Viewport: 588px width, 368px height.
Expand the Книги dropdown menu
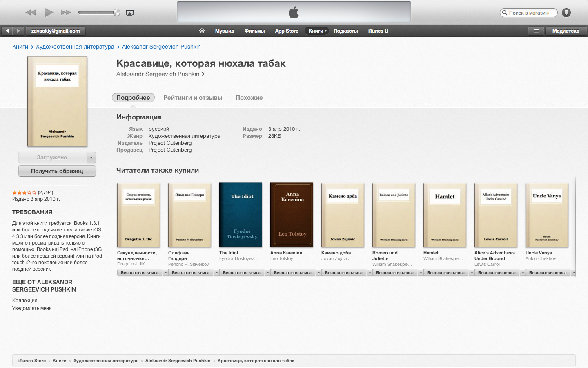tap(317, 31)
